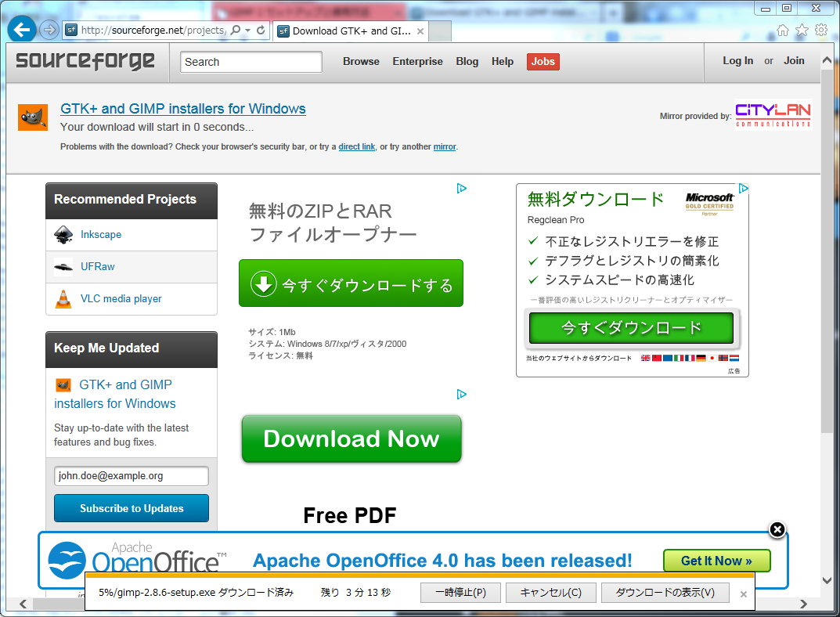Viewport: 840px width, 617px height.
Task: Go back using the browser back arrow
Action: [22, 30]
